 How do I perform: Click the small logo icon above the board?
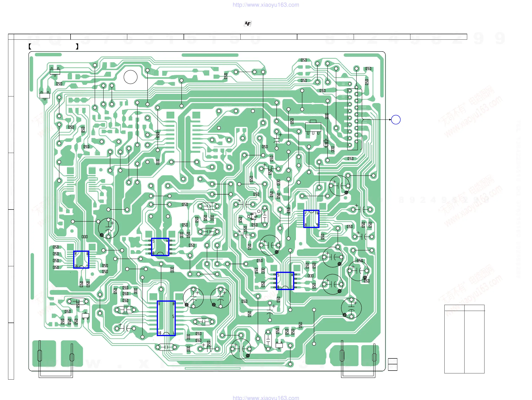click(x=248, y=24)
